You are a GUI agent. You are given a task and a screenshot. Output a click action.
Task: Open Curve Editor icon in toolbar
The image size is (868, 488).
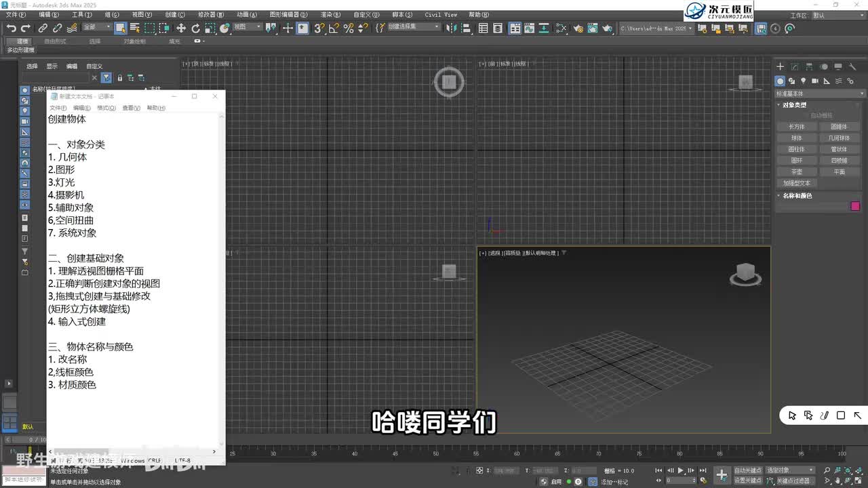pyautogui.click(x=530, y=28)
